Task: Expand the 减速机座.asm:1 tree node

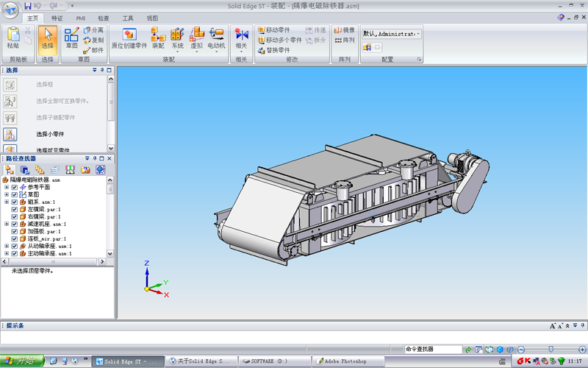Action: [x=7, y=224]
